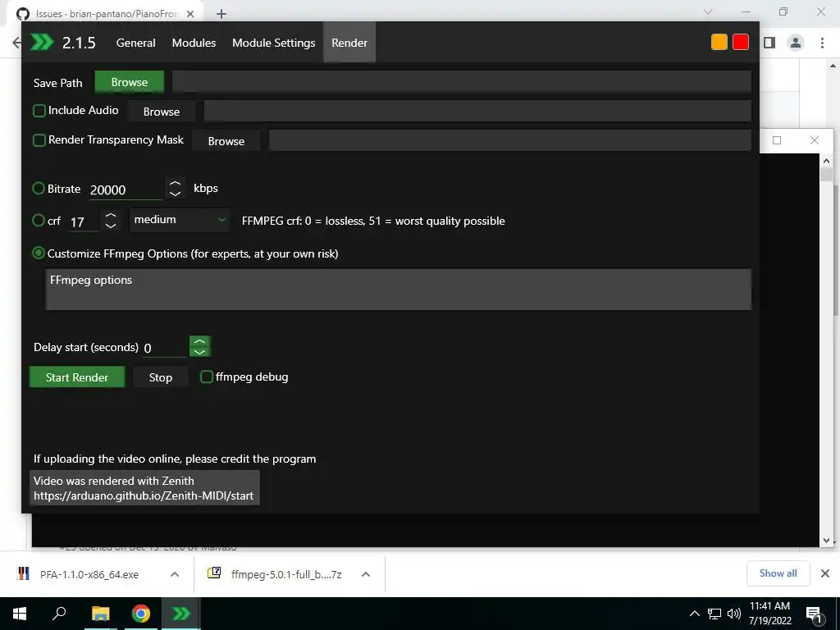Open the General tab

[x=135, y=43]
